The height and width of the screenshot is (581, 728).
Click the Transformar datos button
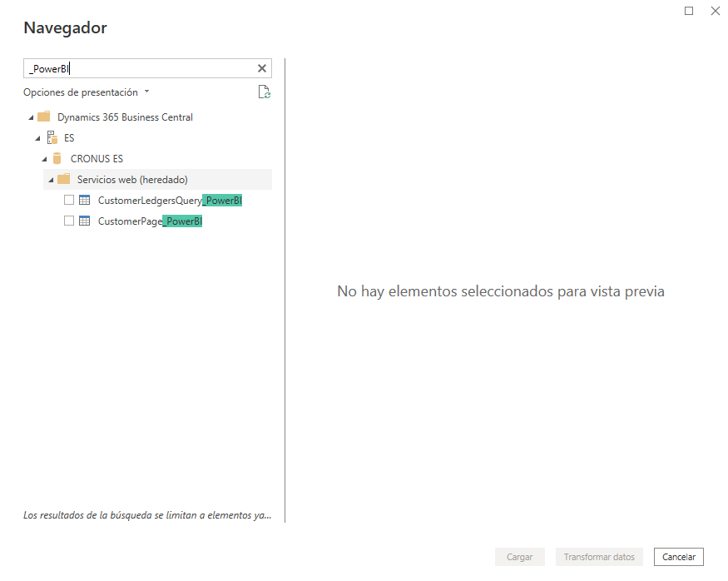pyautogui.click(x=599, y=557)
